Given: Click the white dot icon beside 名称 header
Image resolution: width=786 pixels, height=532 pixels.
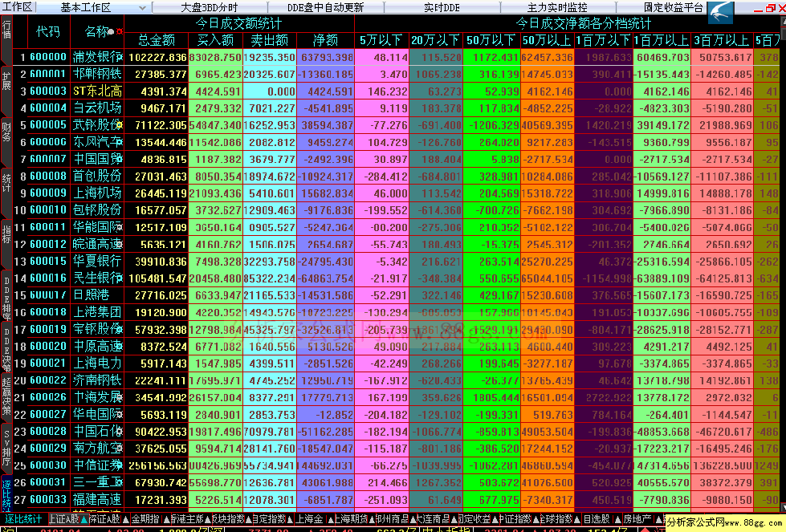Looking at the screenshot, I should click(112, 31).
